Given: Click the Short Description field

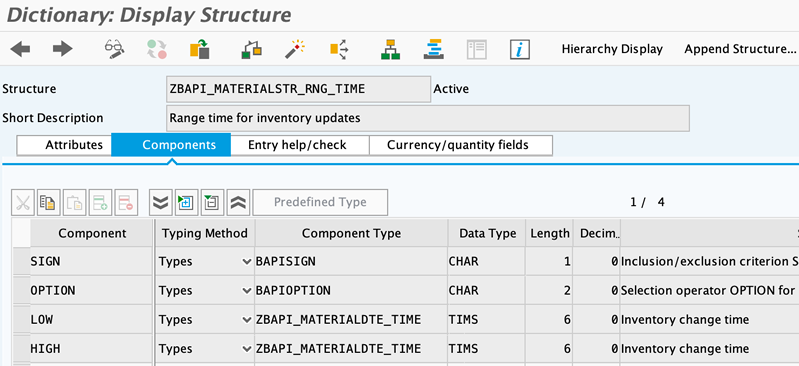Looking at the screenshot, I should 428,118.
